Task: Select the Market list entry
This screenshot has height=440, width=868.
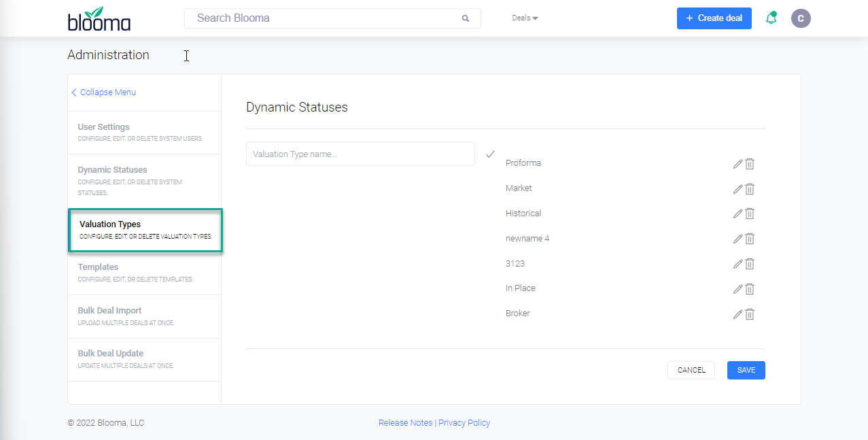Action: pos(519,188)
